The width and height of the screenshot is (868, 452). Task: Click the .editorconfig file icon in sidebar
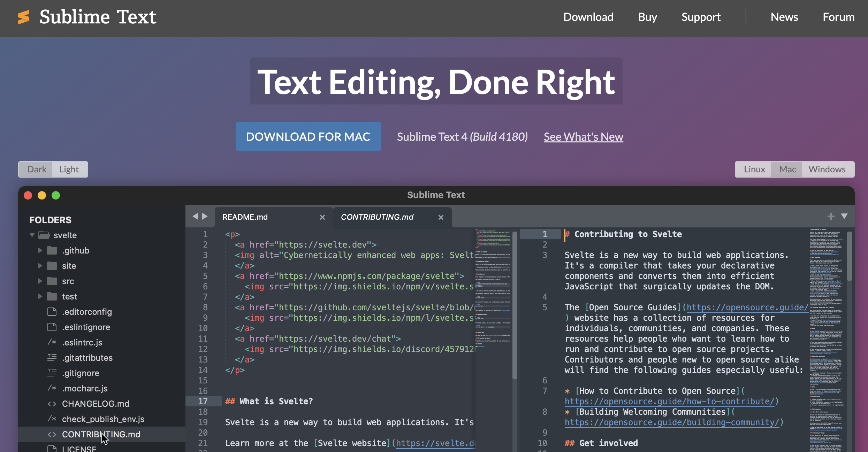pos(52,312)
